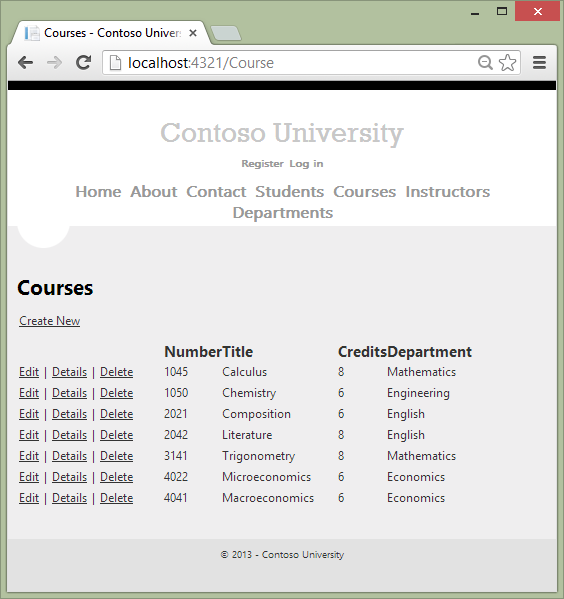Delete the Calculus course
564x599 pixels.
pyautogui.click(x=117, y=372)
